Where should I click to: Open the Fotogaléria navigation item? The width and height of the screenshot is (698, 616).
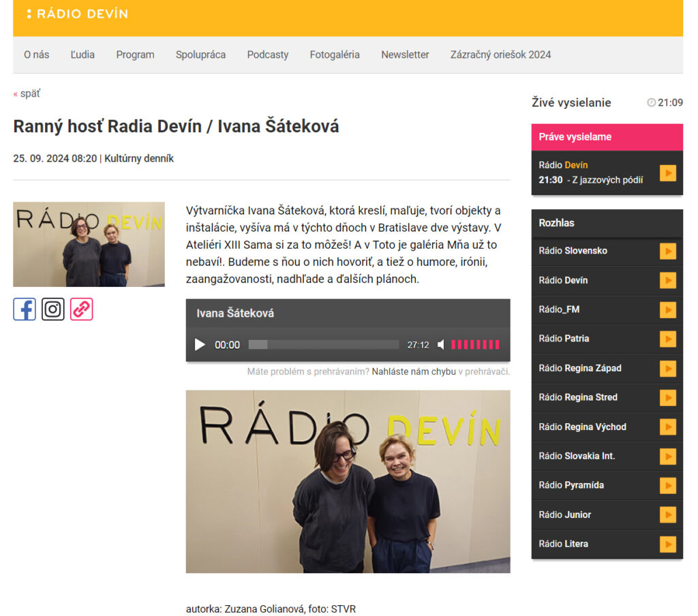(334, 55)
